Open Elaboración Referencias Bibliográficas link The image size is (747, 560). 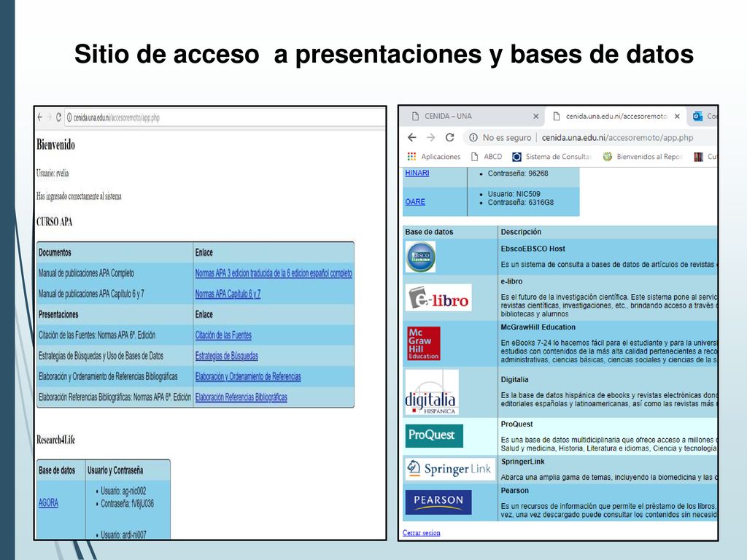tap(241, 397)
